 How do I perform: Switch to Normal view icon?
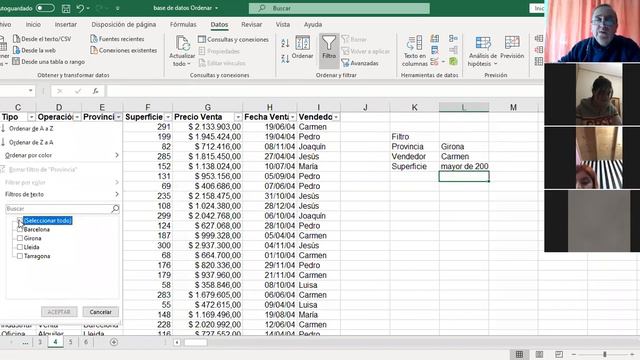(519, 354)
